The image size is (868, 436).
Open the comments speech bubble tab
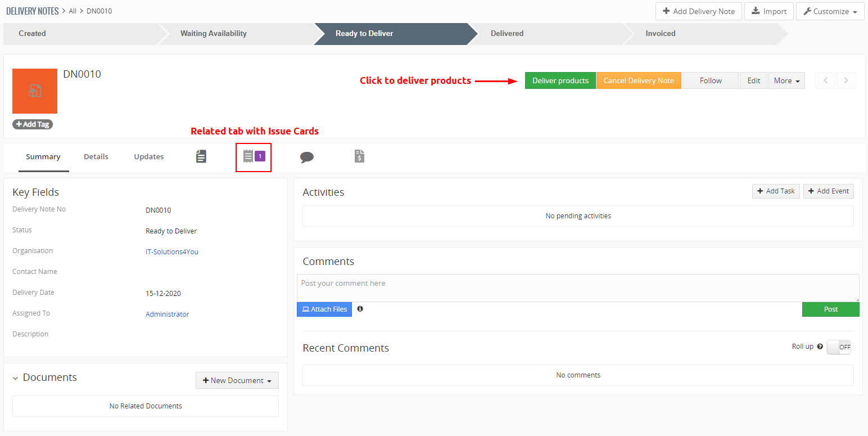(x=306, y=157)
